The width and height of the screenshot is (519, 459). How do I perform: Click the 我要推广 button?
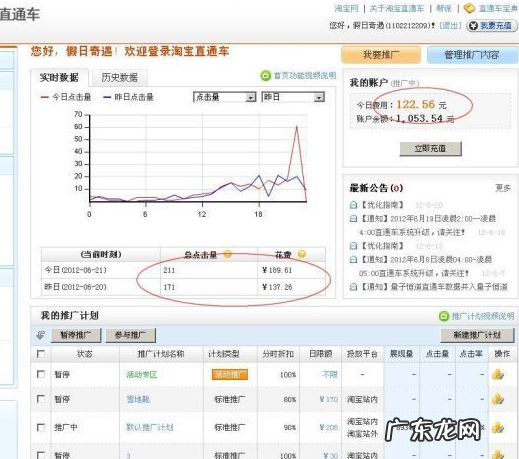tap(381, 55)
